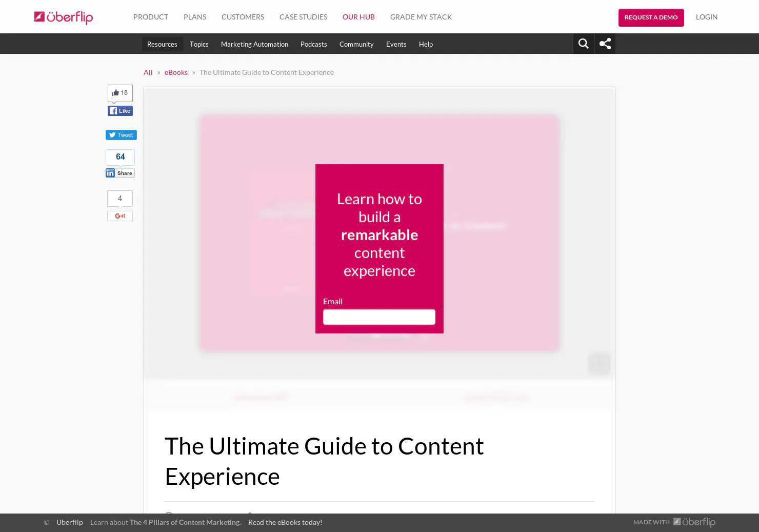This screenshot has width=759, height=532.
Task: Click the LinkedIn Share button
Action: (120, 173)
